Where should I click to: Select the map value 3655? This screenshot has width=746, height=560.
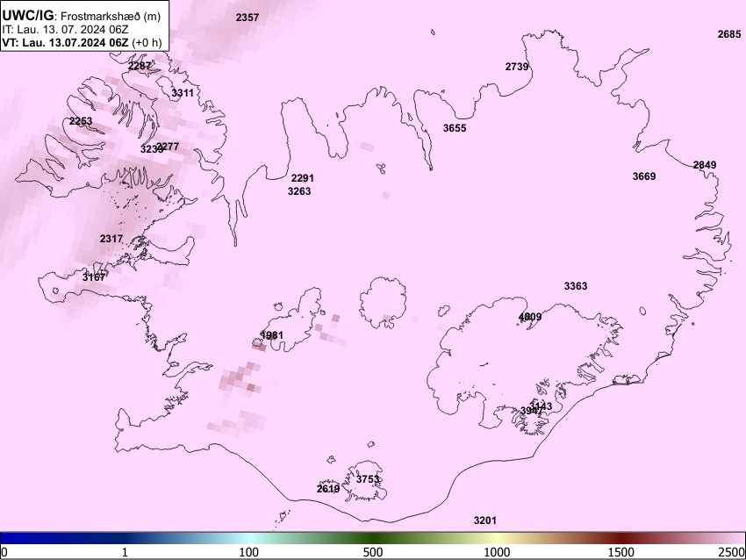point(455,128)
